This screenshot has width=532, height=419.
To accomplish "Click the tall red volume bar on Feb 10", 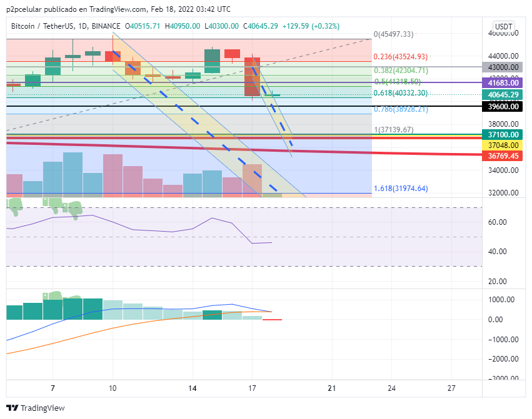I will (x=113, y=175).
